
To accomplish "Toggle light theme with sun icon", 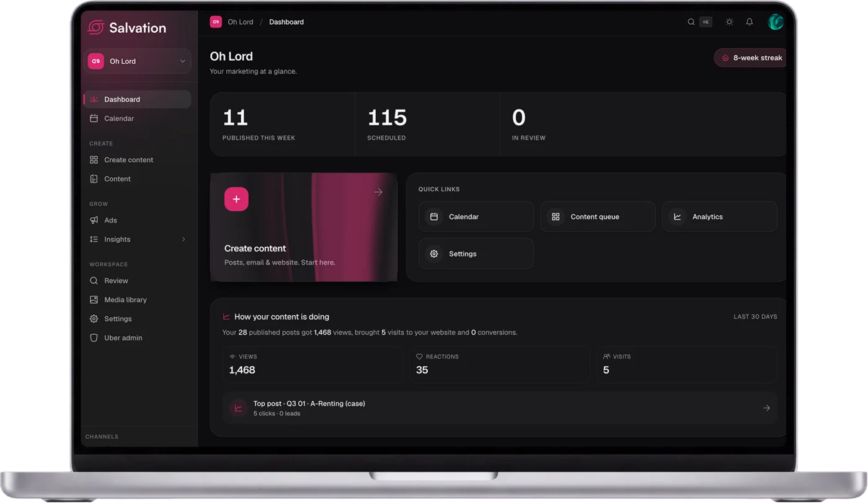I will (x=729, y=22).
